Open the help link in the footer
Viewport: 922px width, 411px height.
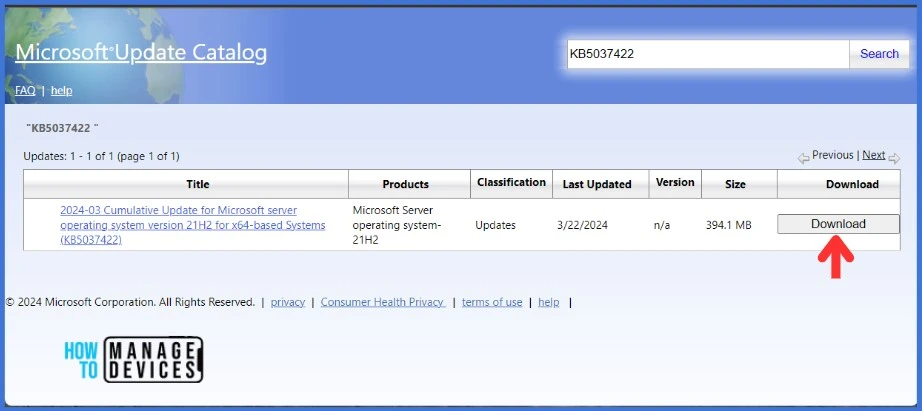(549, 302)
